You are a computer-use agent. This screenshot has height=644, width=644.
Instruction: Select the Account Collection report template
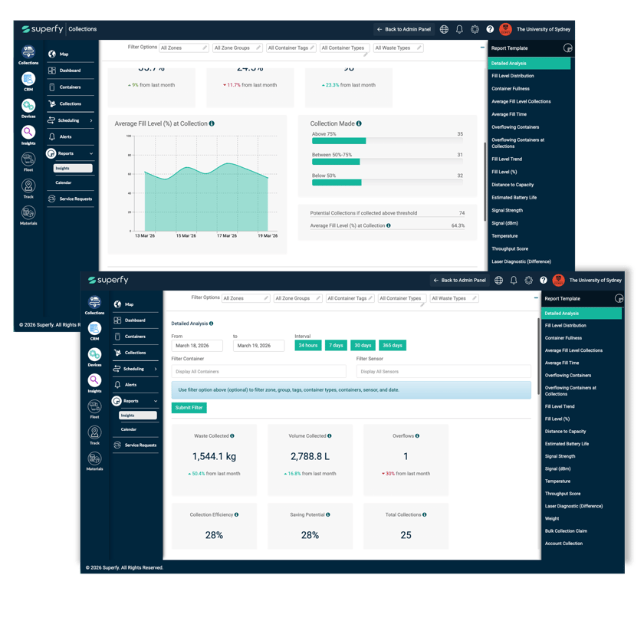click(x=563, y=544)
